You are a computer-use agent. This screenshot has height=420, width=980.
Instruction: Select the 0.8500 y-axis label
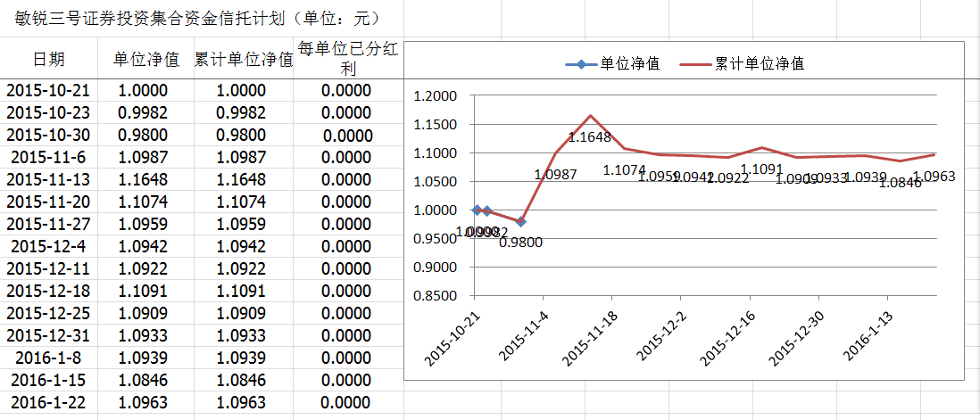(x=436, y=296)
